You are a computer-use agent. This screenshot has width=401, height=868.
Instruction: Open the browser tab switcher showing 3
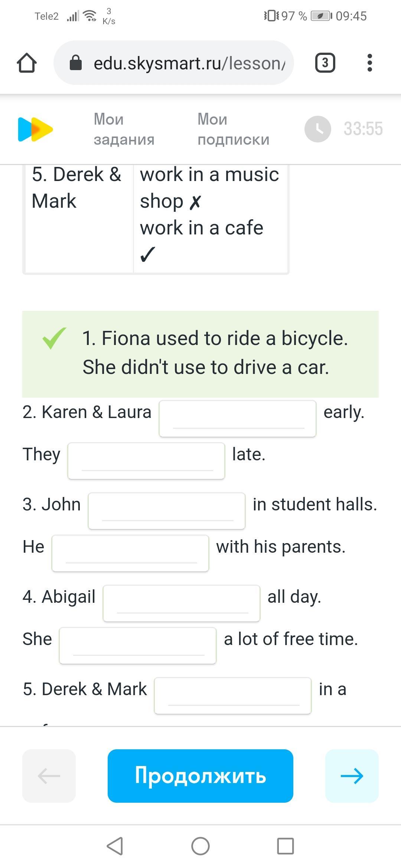(x=325, y=63)
